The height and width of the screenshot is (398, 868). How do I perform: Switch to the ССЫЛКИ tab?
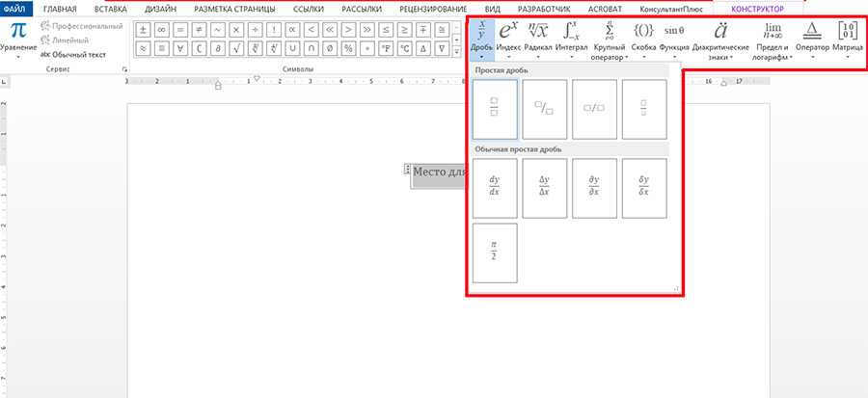click(x=309, y=9)
